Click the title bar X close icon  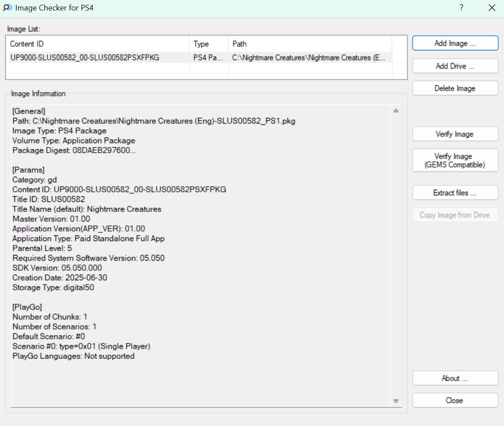pyautogui.click(x=492, y=8)
